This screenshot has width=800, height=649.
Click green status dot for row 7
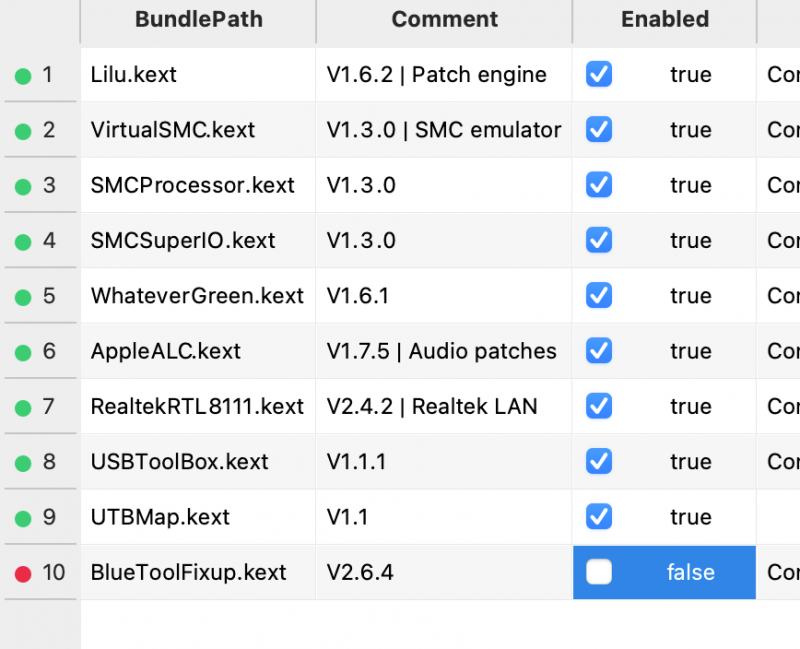(x=23, y=408)
